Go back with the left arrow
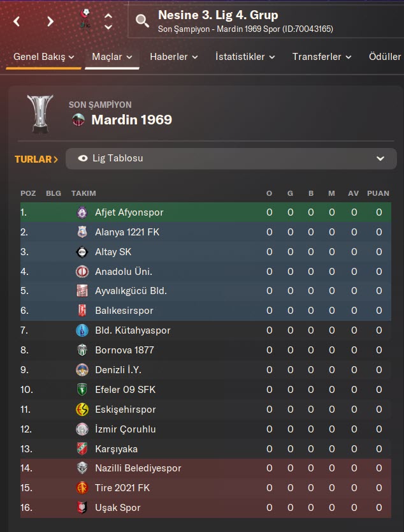The image size is (404, 532). coord(17,21)
